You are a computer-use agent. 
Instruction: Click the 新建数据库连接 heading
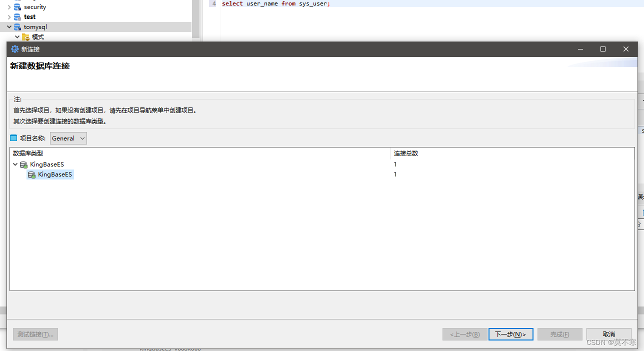[40, 66]
